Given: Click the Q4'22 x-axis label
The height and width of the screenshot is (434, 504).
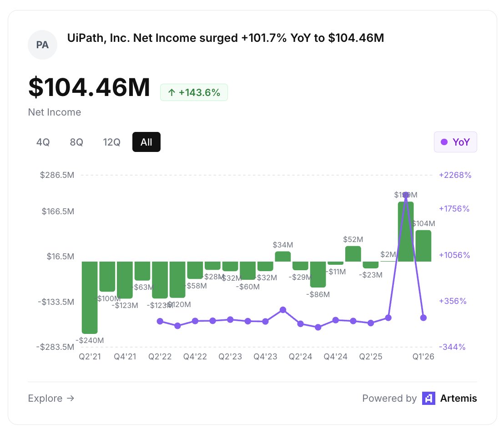Looking at the screenshot, I should tap(195, 357).
